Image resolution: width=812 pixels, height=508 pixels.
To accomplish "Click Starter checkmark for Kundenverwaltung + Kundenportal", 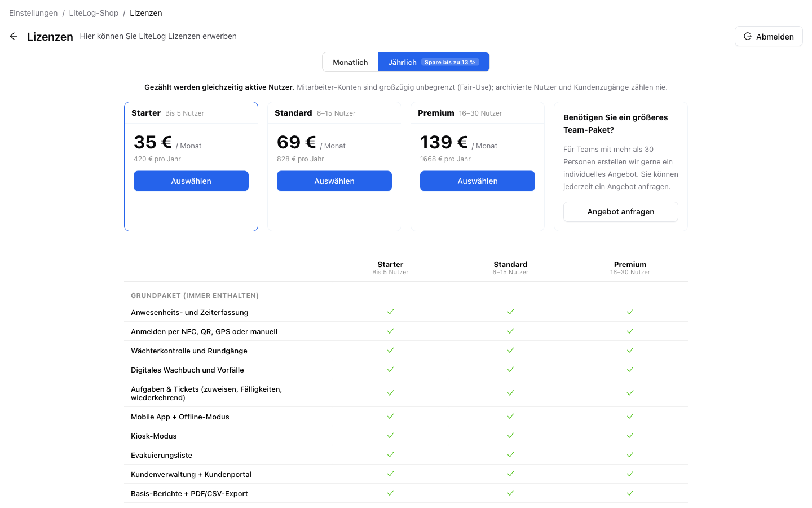I will 390,474.
